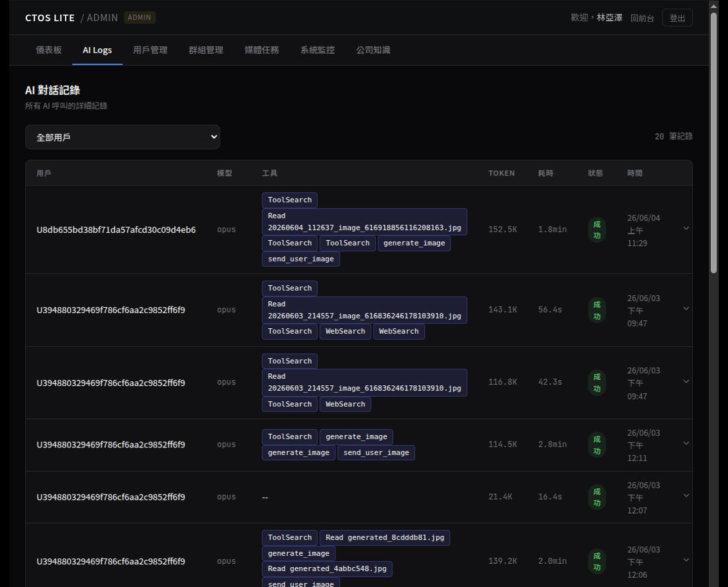This screenshot has width=728, height=587.
Task: Click the ToolSearch tag in the 114.5K row
Action: (x=290, y=437)
